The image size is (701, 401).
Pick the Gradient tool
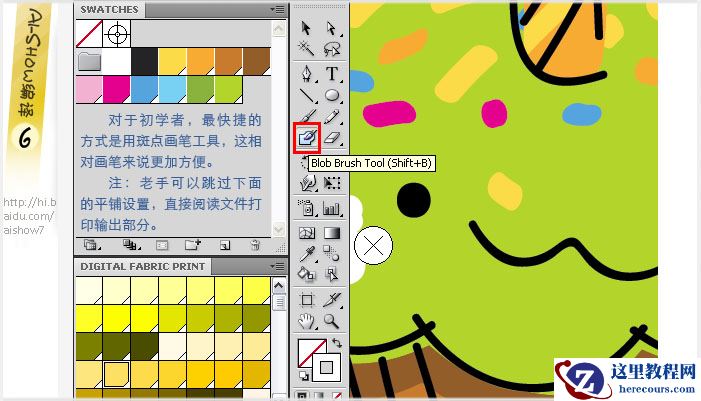pos(332,233)
